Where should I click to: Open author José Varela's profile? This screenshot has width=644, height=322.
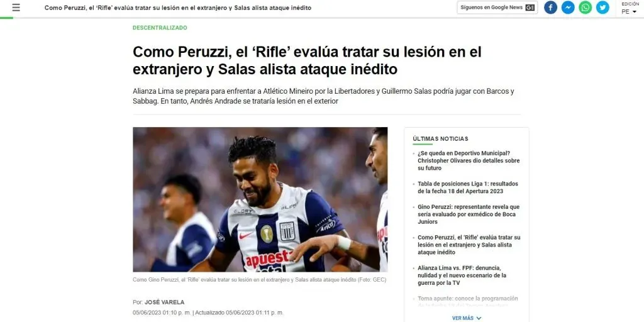pos(164,302)
